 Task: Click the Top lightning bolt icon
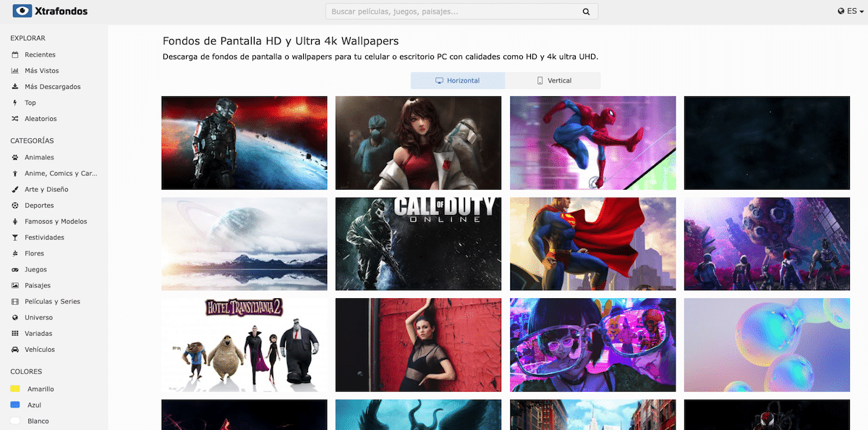point(15,103)
